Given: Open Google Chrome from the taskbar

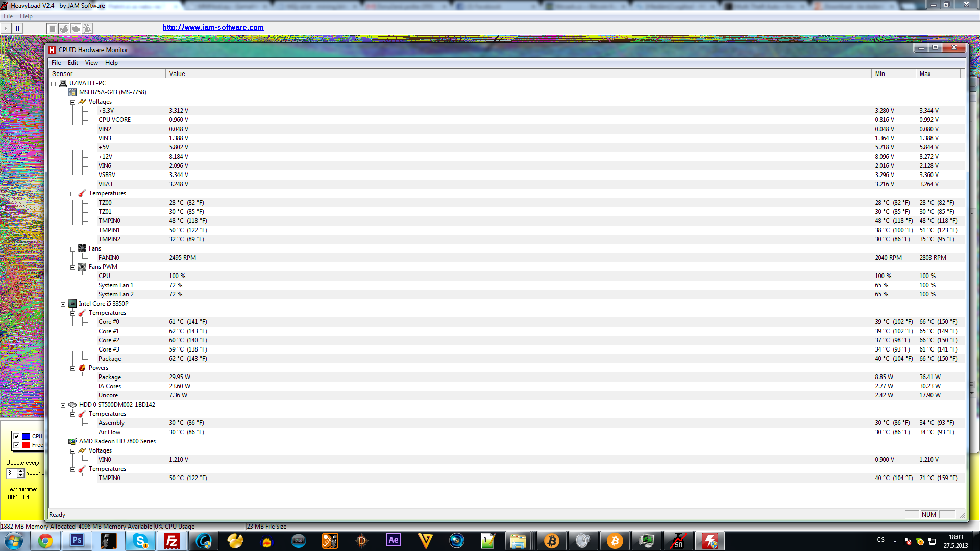Looking at the screenshot, I should (x=45, y=541).
